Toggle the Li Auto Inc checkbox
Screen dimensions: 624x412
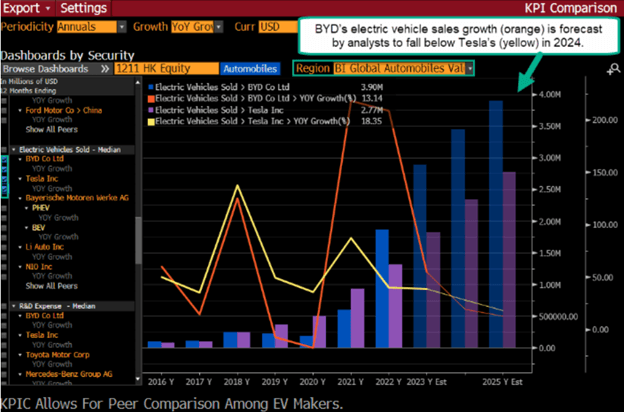pyautogui.click(x=4, y=247)
